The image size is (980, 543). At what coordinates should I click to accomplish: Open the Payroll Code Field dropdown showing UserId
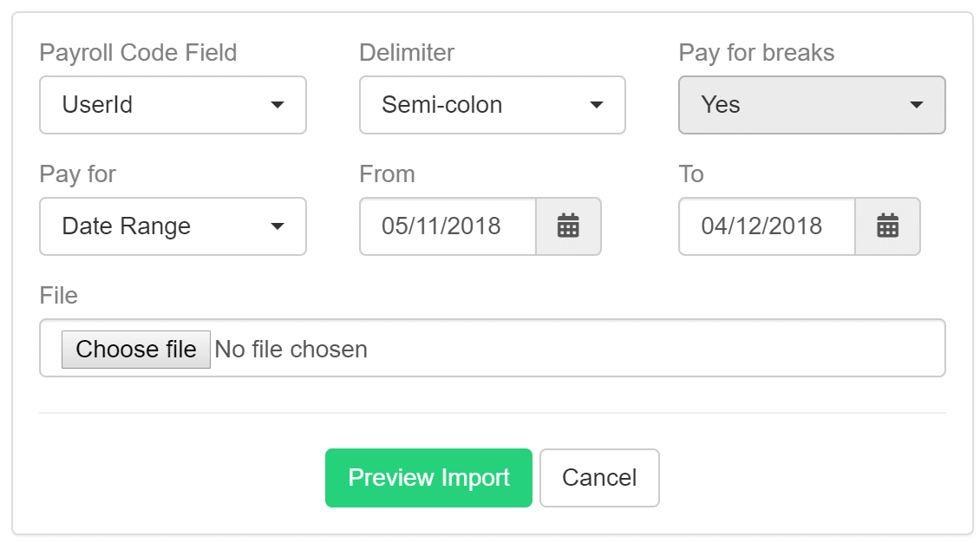click(173, 105)
